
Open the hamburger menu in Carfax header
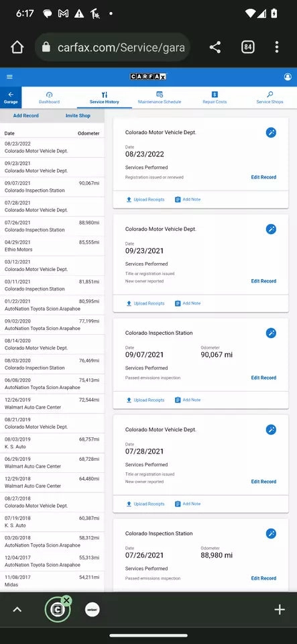click(9, 76)
